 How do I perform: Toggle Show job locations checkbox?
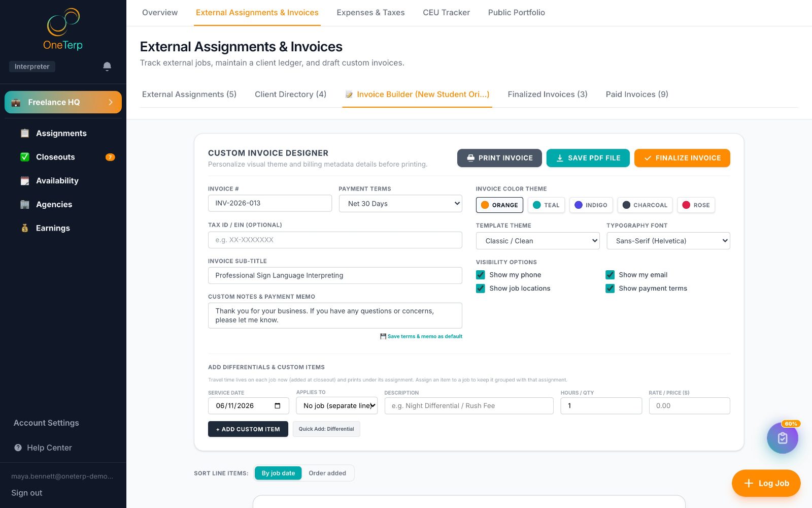481,289
